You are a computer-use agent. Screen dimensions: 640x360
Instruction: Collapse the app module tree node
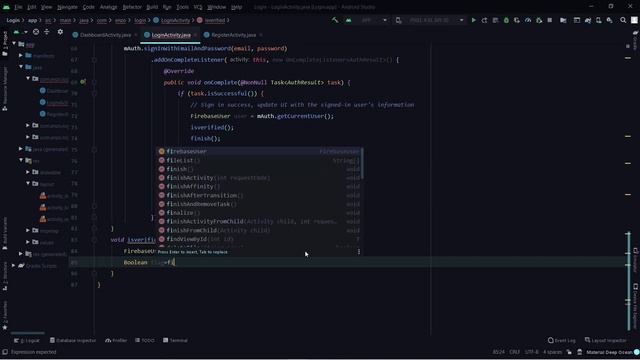tap(14, 44)
